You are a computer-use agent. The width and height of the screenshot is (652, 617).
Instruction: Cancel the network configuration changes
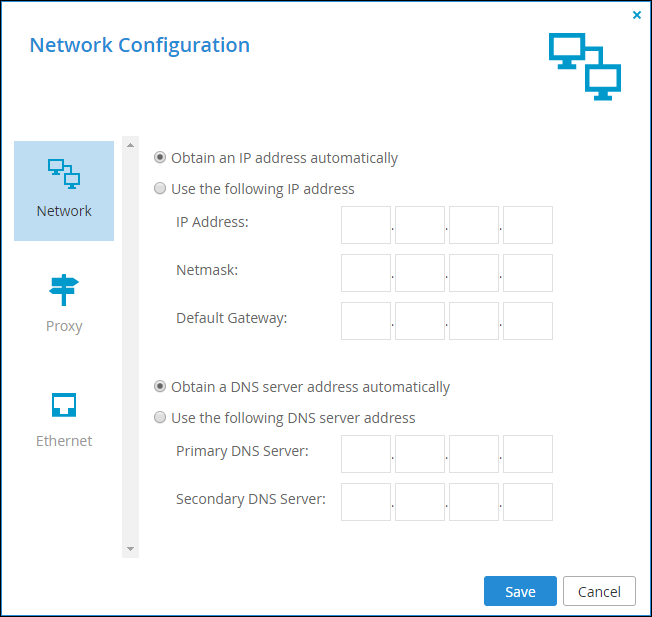click(x=599, y=591)
